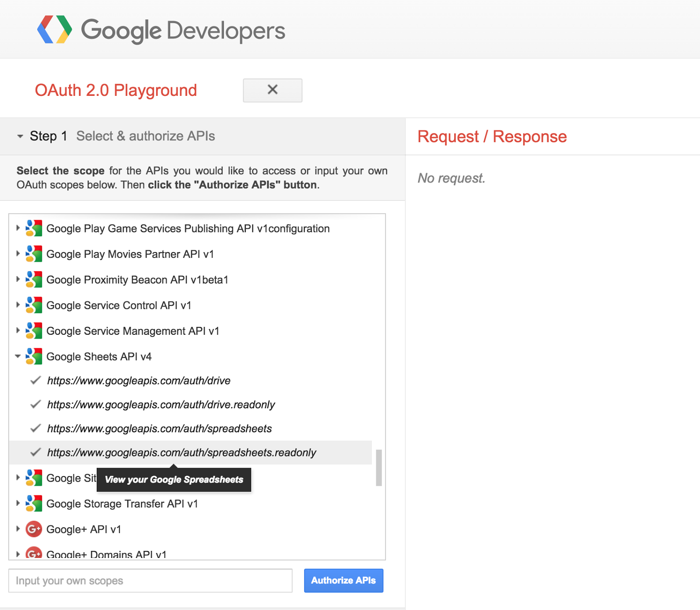Click the Google Developers header text

[x=183, y=31]
